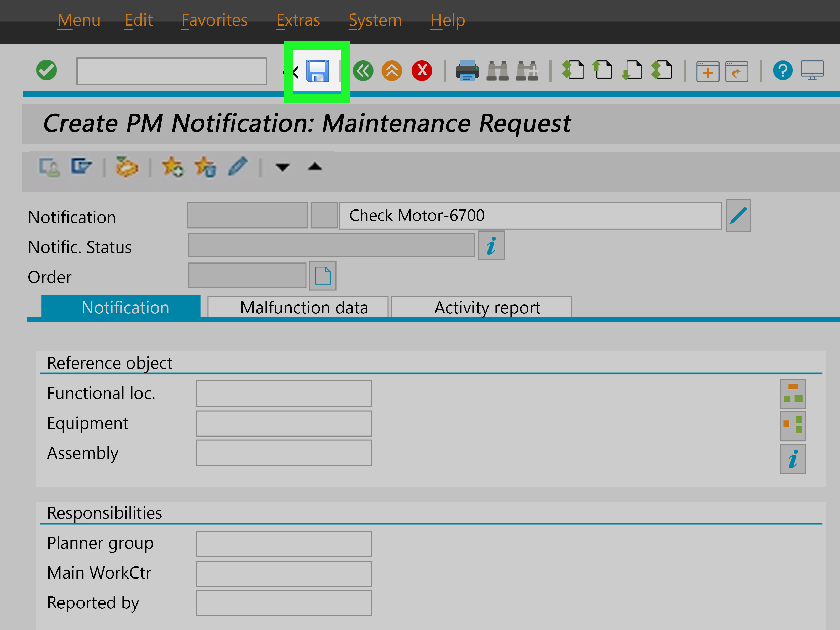
Task: Go back using the green back arrow
Action: [363, 71]
